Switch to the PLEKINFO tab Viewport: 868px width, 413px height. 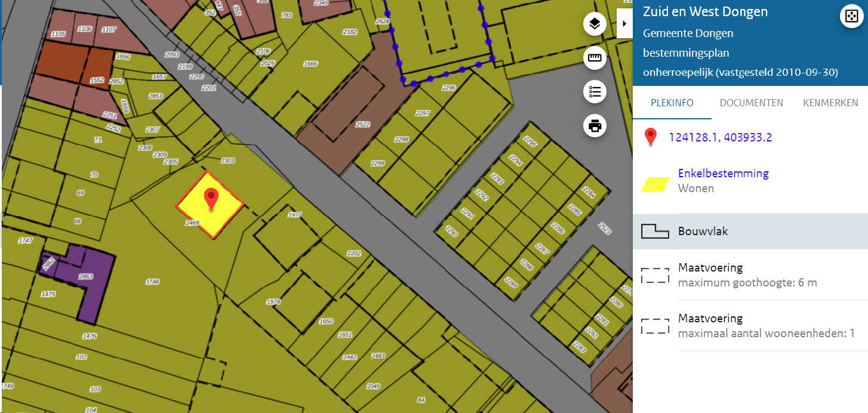(x=672, y=103)
